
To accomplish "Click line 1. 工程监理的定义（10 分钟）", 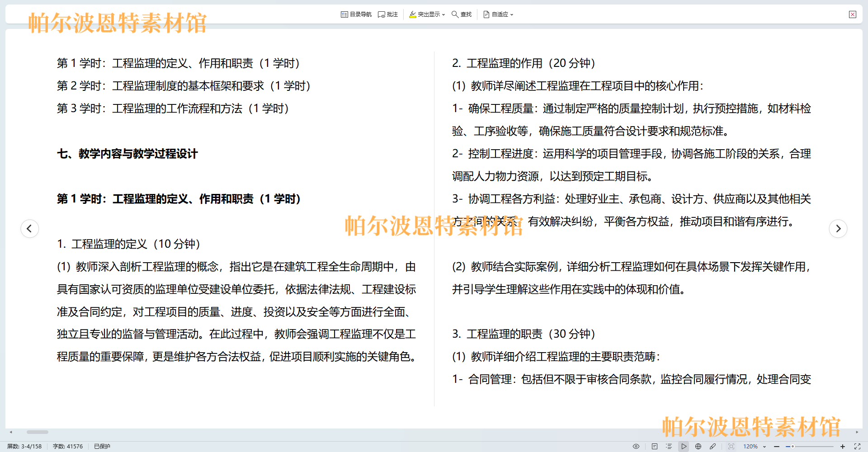I will click(128, 244).
